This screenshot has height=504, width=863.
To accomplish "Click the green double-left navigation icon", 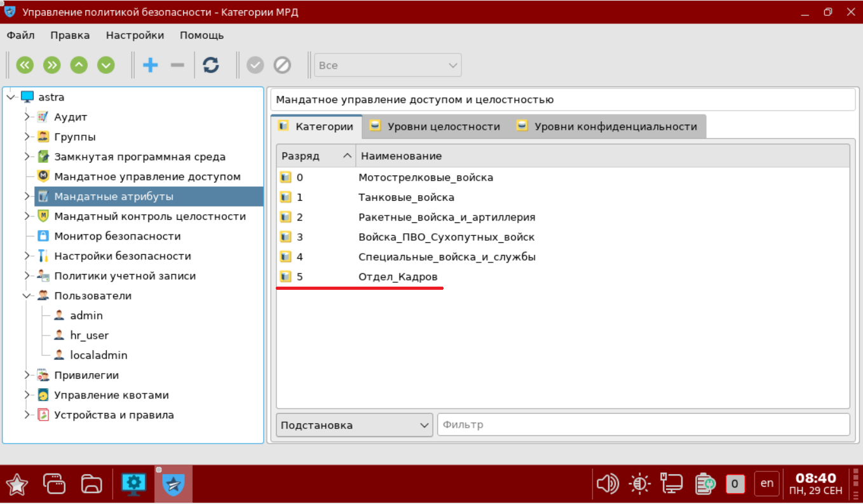I will tap(25, 65).
